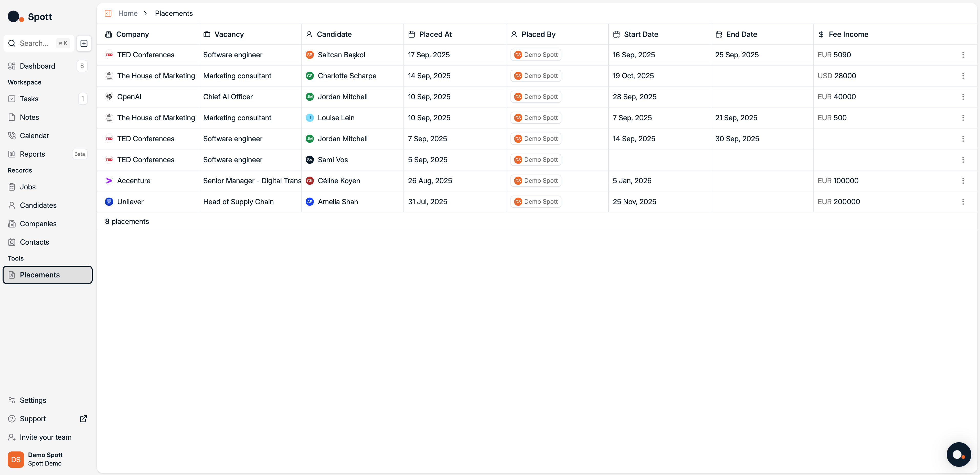Open the Dashboard page
The height and width of the screenshot is (475, 980).
click(47, 66)
